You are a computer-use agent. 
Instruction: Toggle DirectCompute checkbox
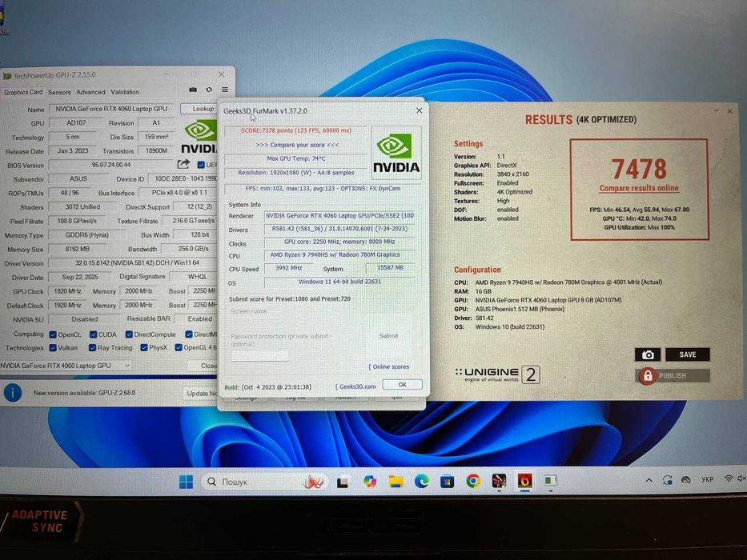(x=129, y=334)
